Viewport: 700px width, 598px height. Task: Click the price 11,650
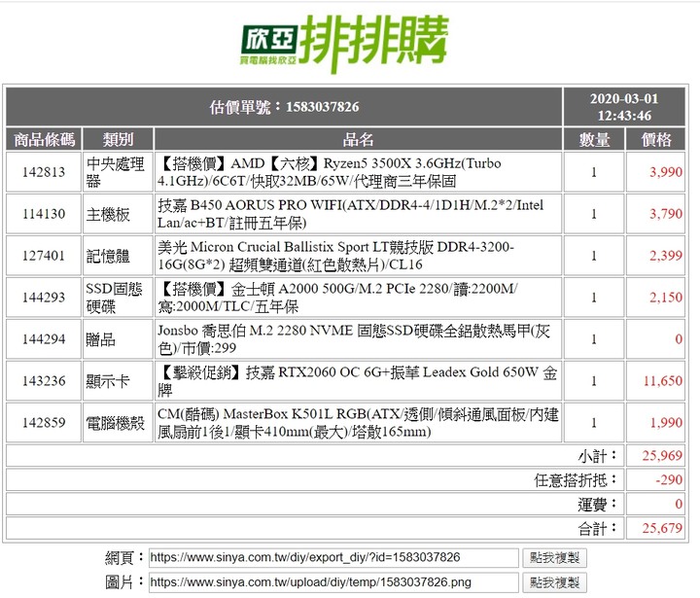tap(662, 381)
